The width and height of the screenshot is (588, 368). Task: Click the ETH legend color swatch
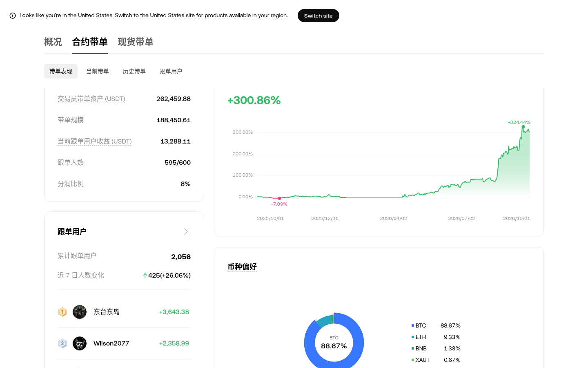point(413,337)
